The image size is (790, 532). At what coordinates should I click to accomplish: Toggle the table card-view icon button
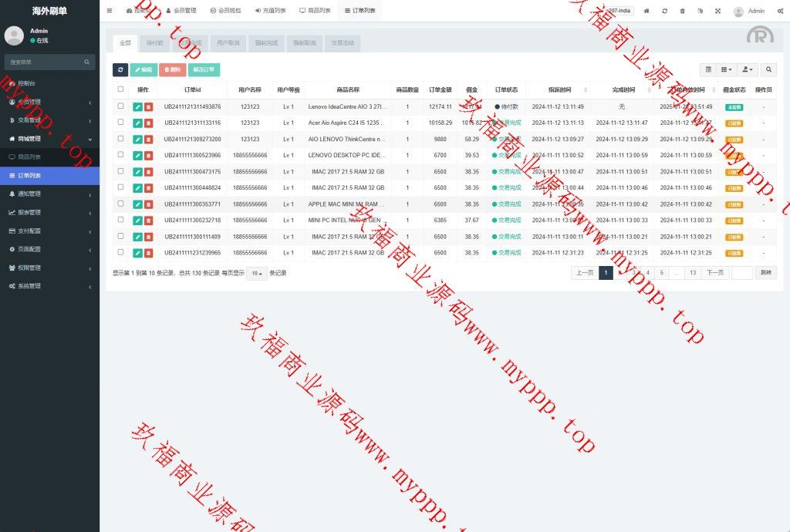(x=709, y=70)
